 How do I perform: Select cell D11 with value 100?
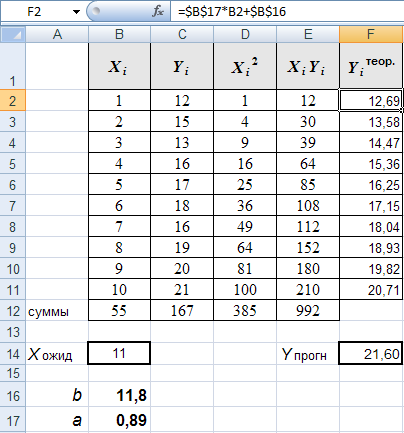tap(245, 290)
